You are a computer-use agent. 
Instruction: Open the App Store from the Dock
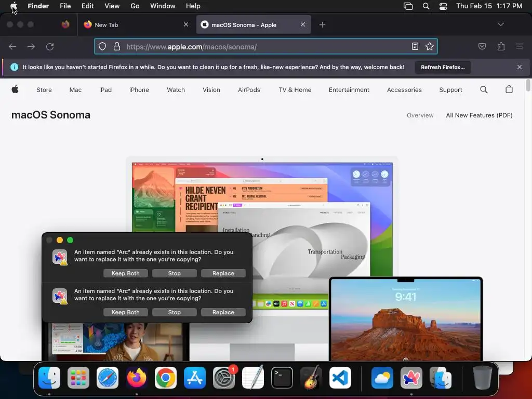coord(195,378)
